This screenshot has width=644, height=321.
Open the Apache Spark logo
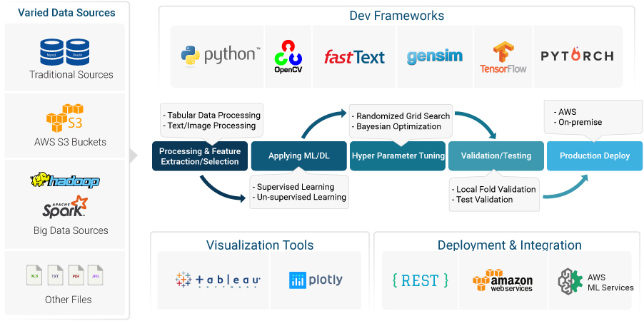click(65, 207)
